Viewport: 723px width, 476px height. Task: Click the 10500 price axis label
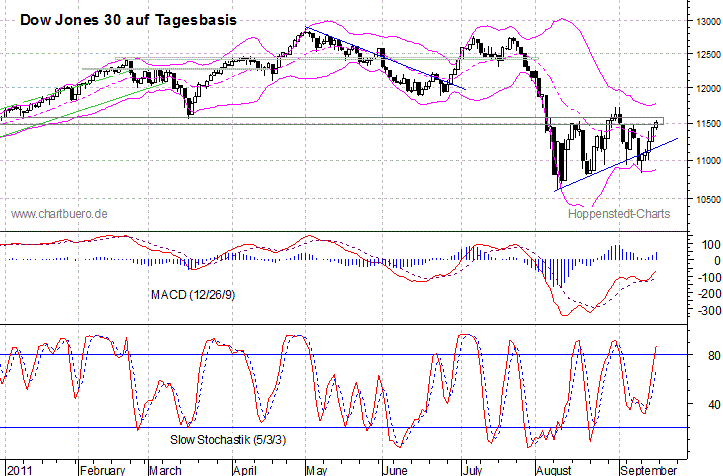(x=709, y=199)
